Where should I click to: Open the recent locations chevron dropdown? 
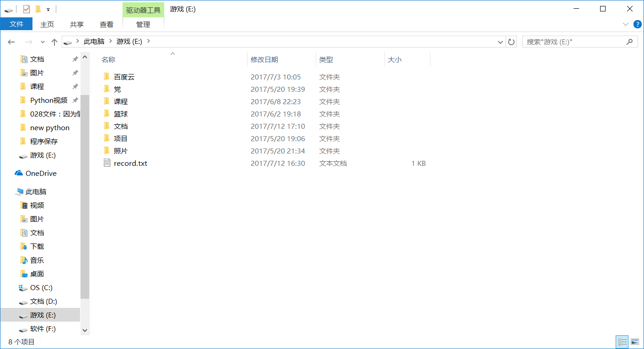[x=43, y=42]
